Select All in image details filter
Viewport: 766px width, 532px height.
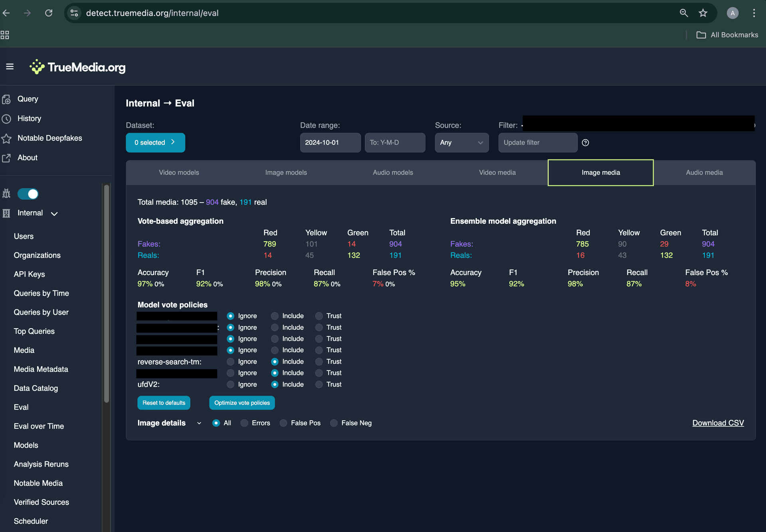(x=216, y=423)
